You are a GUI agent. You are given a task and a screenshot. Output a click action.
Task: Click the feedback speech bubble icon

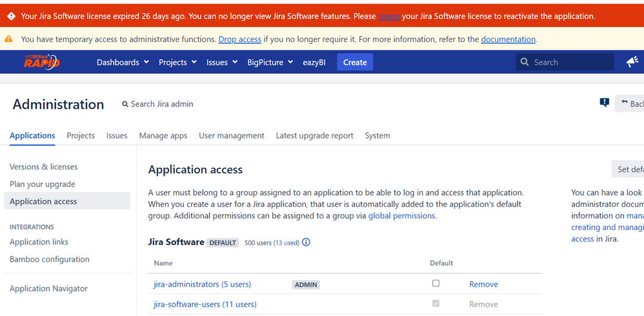click(x=604, y=103)
